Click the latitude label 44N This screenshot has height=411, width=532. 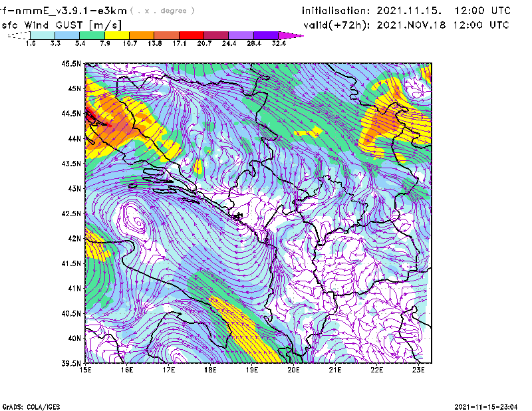pos(74,138)
